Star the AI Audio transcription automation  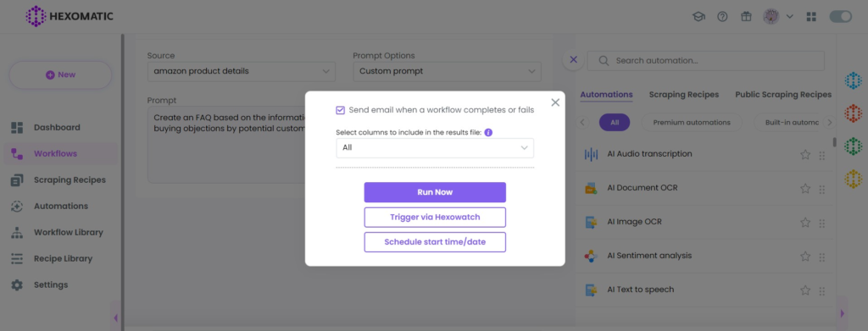click(x=805, y=155)
